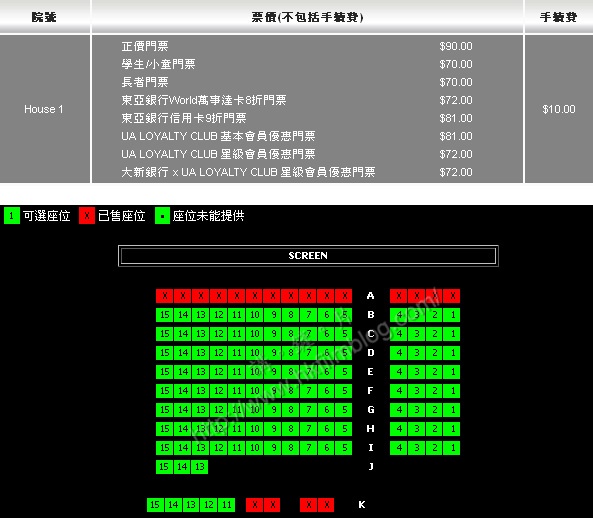Pick seat I13 in row I

point(200,448)
